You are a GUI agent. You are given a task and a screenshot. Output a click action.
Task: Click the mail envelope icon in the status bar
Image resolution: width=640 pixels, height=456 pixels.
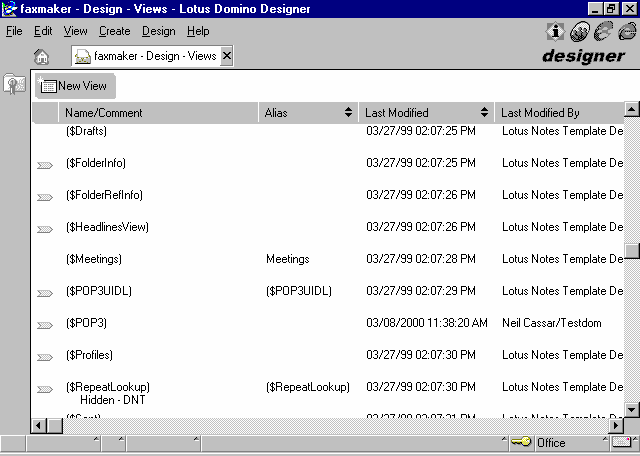pos(622,442)
